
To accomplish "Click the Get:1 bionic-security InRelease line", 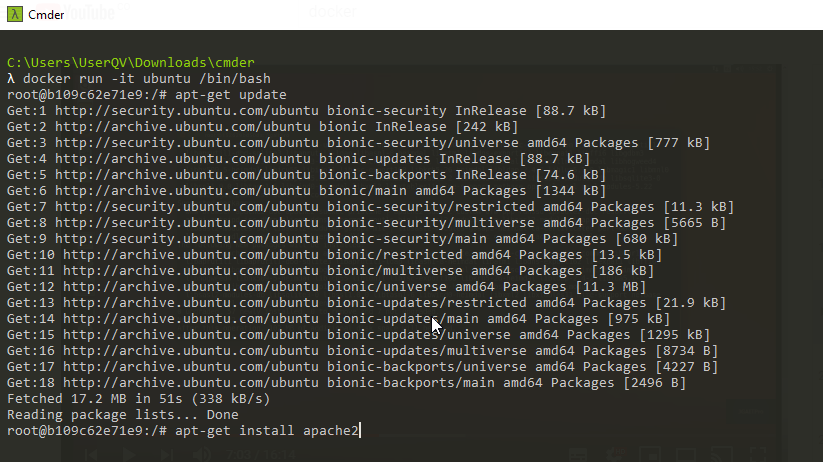I will pyautogui.click(x=306, y=111).
